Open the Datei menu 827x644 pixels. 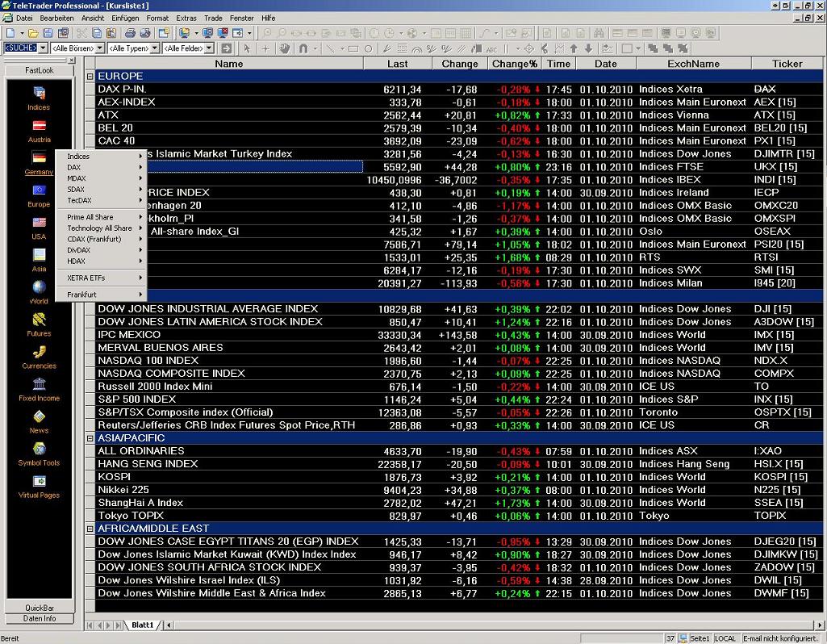[x=24, y=18]
